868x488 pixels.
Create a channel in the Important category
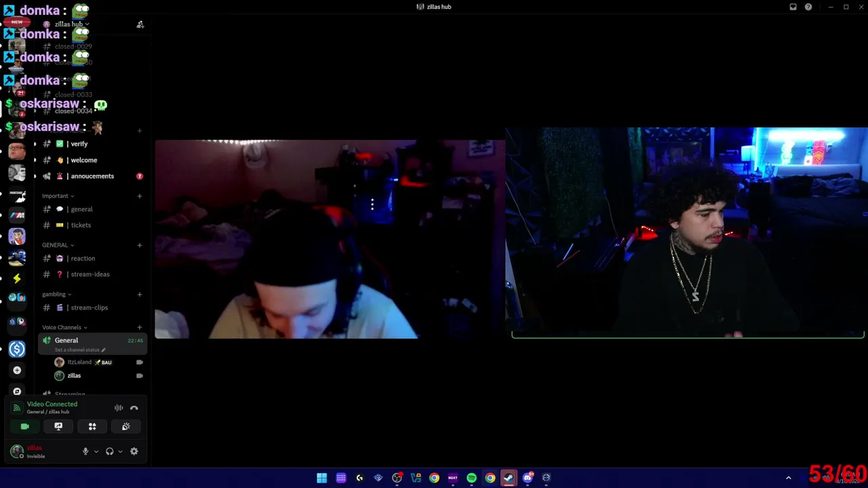140,196
